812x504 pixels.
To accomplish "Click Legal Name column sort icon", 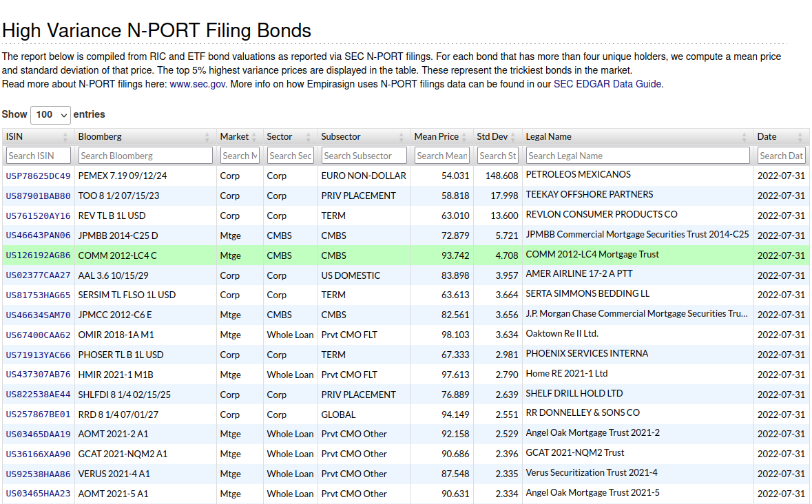I will point(745,137).
